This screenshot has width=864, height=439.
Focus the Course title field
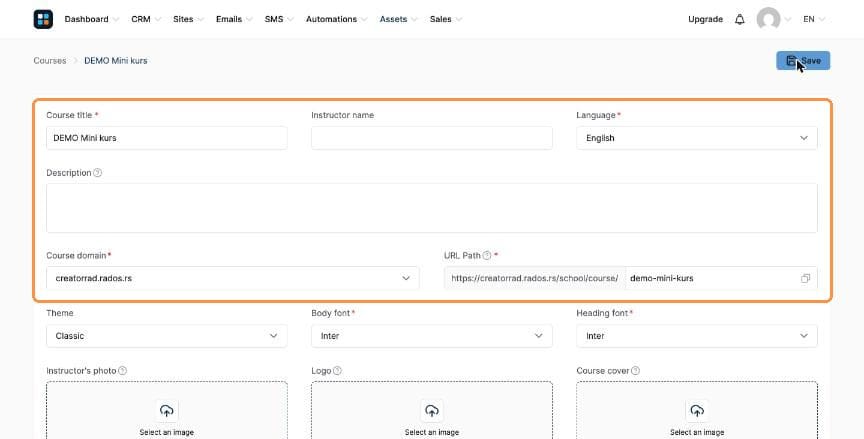[x=166, y=138]
